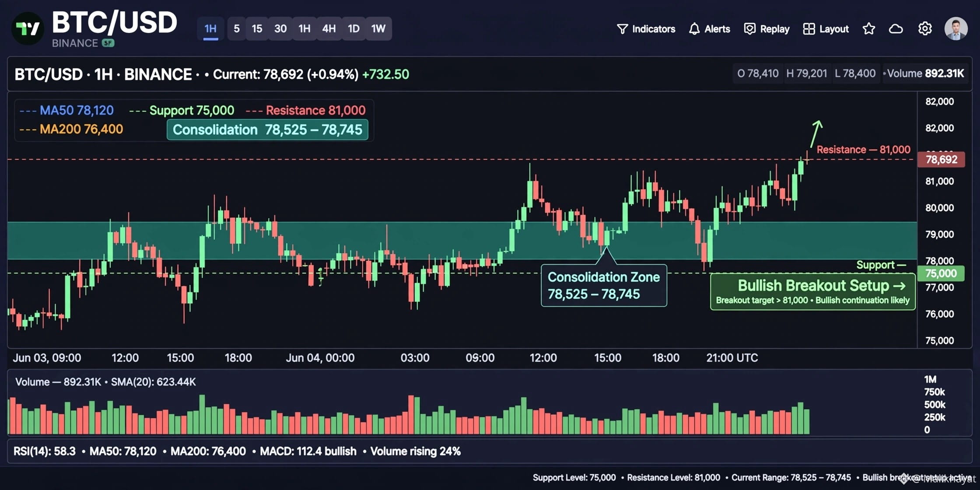Viewport: 980px width, 490px height.
Task: Click the green 75,000 support axis tag
Action: pos(941,273)
